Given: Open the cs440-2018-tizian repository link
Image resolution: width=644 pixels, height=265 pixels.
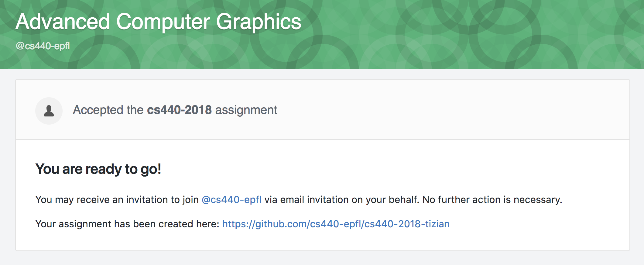Looking at the screenshot, I should (x=337, y=224).
